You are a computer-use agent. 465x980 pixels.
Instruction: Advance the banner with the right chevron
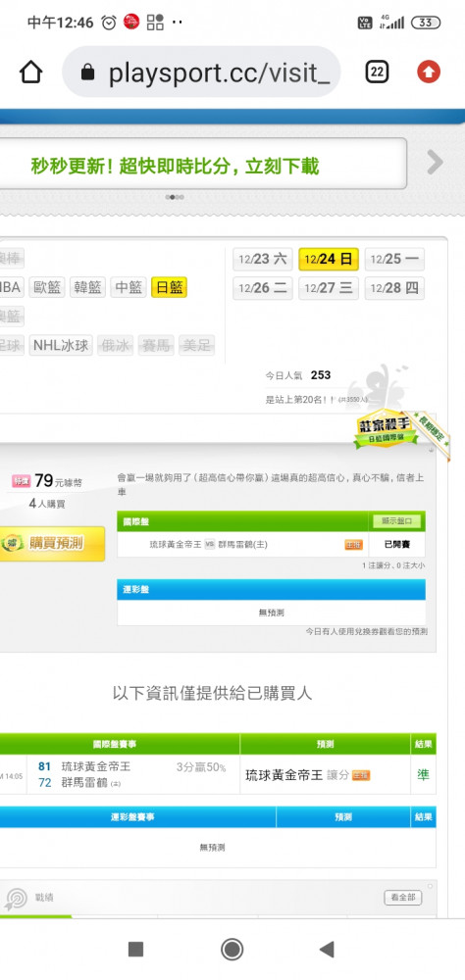tap(435, 163)
